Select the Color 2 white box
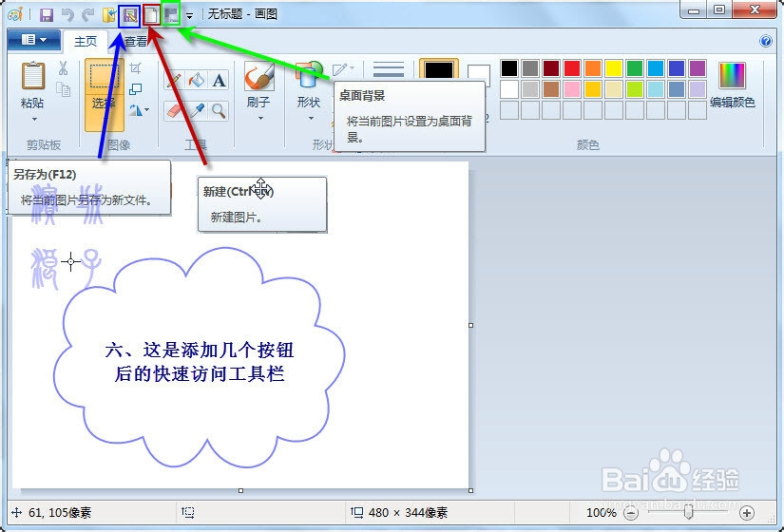The image size is (784, 532). [479, 74]
